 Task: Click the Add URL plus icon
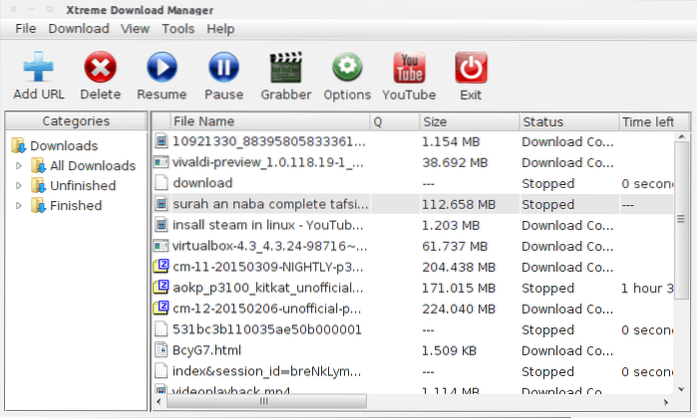pos(38,68)
